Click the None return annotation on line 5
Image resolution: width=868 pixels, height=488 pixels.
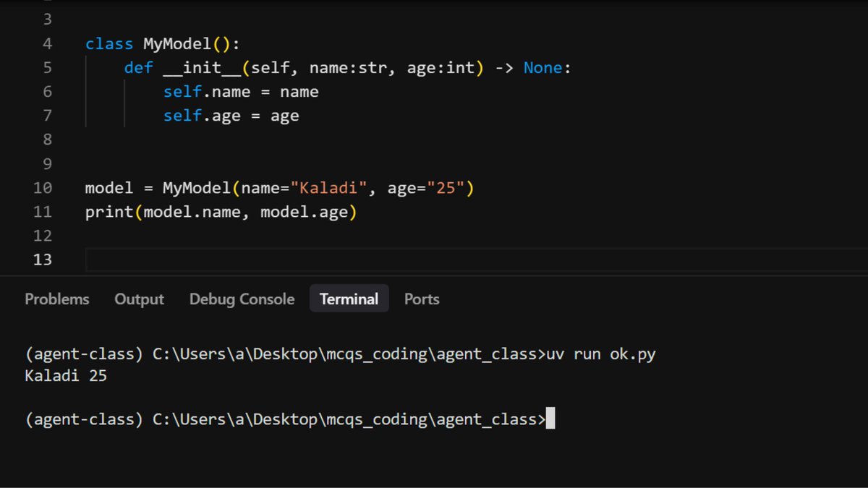click(x=542, y=67)
